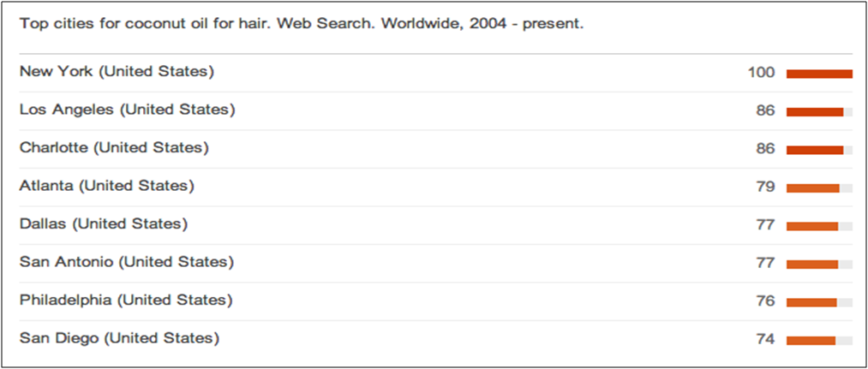Click the full red bar for New York
Screen dimensions: 868x369
pyautogui.click(x=819, y=74)
